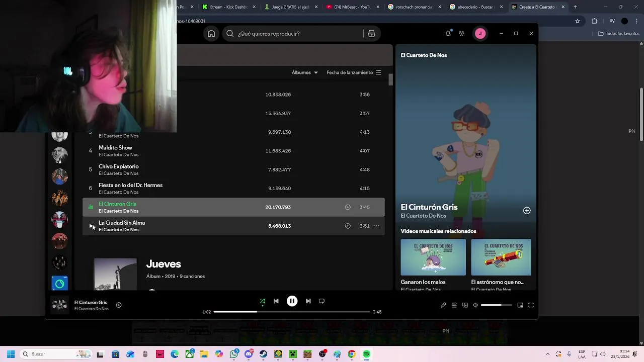Open more options for La Ciudad Sin Alma
Screen dimensions: 644x362
pyautogui.click(x=376, y=226)
